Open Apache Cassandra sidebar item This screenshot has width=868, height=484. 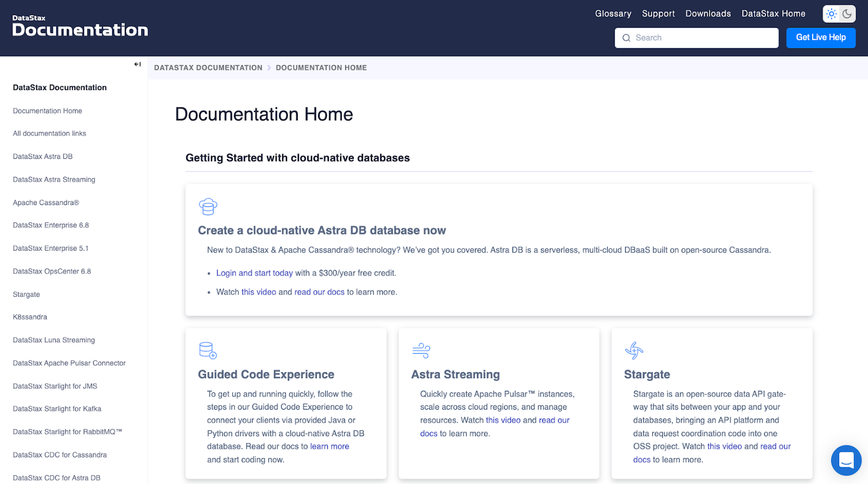(x=46, y=202)
